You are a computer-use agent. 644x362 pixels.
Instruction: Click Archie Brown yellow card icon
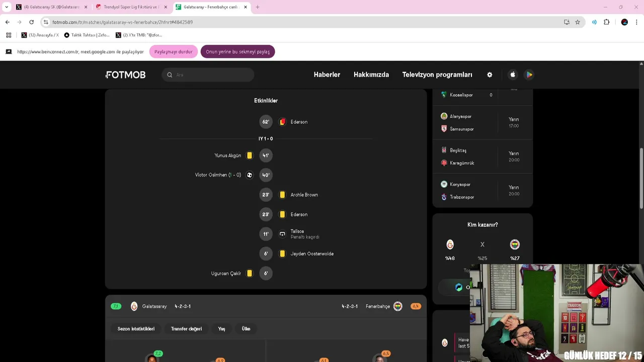pos(282,195)
